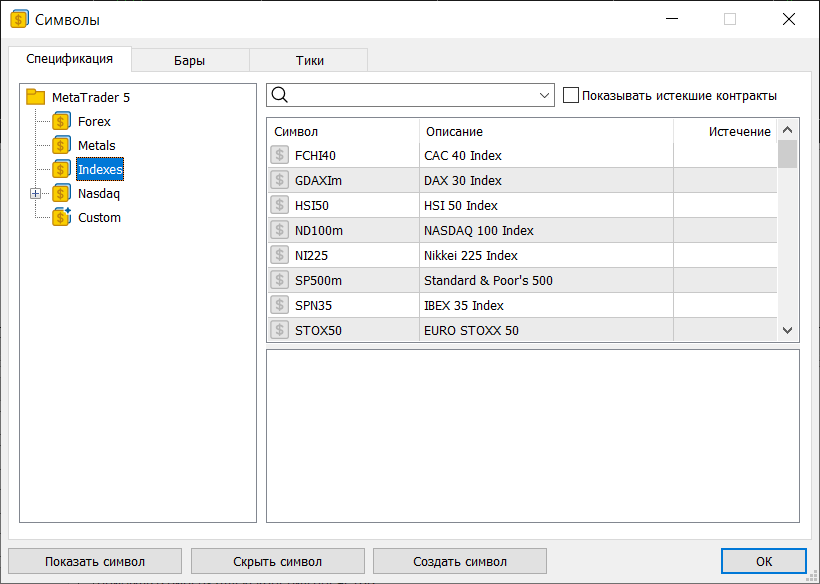The width and height of the screenshot is (820, 584).
Task: Select the NI225 symbol text
Action: tap(311, 256)
